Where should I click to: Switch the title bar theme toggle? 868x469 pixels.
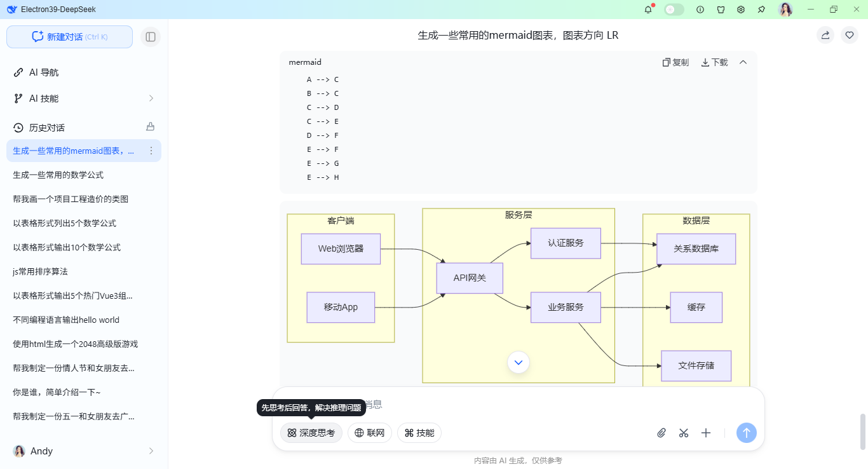point(674,10)
